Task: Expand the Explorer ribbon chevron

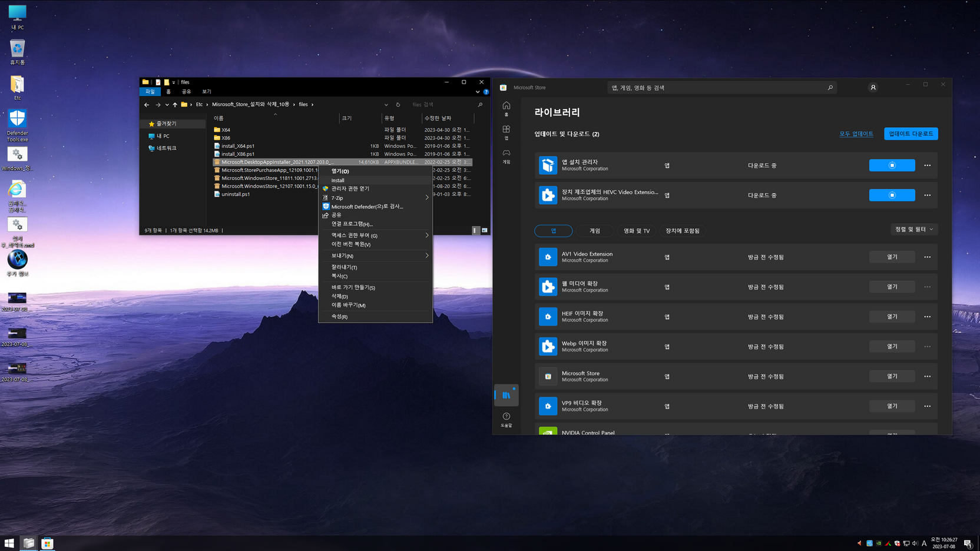Action: [x=478, y=92]
